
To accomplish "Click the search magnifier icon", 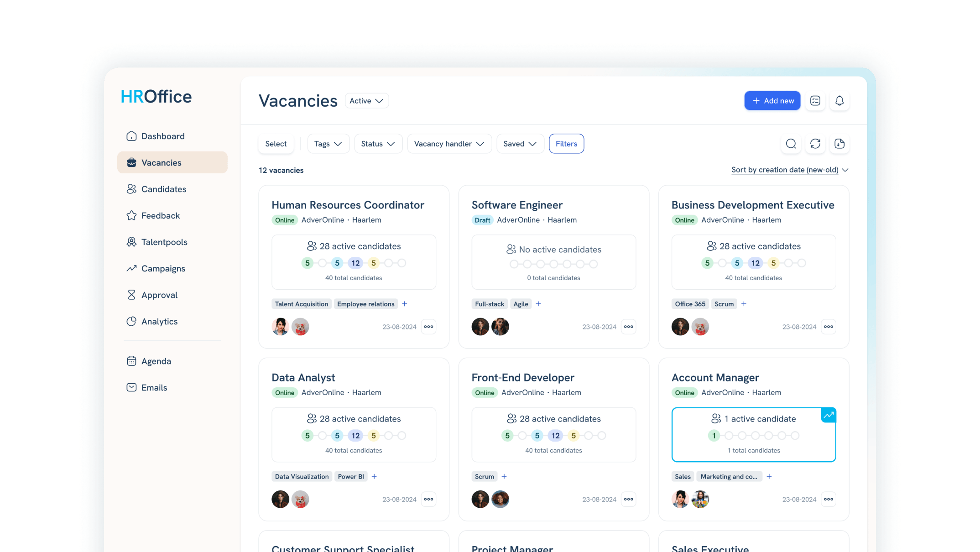I will [791, 144].
